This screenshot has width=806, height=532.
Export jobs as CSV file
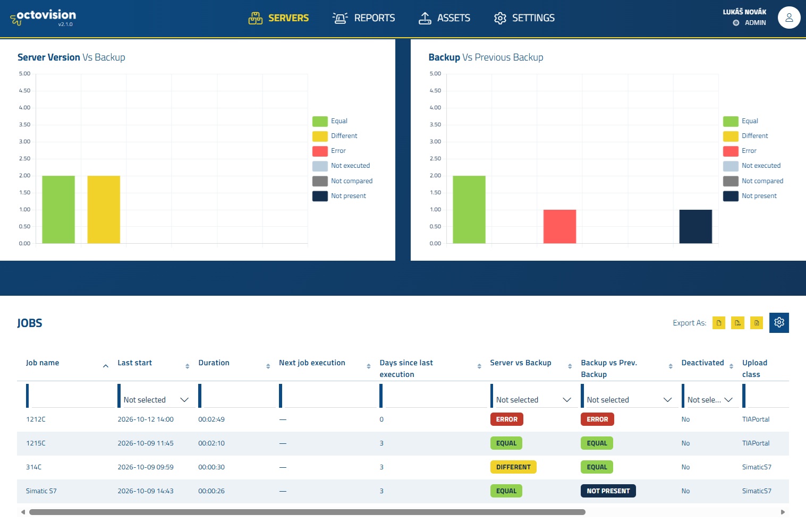[x=738, y=323]
